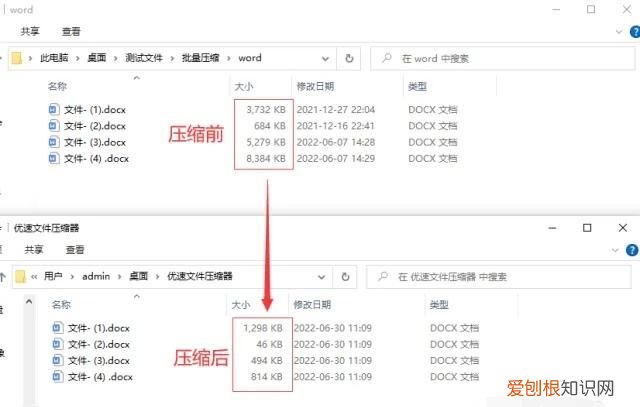Screen dimensions: 640x407
Task: Click the date 2021-12-27 22:04
Action: 336,109
